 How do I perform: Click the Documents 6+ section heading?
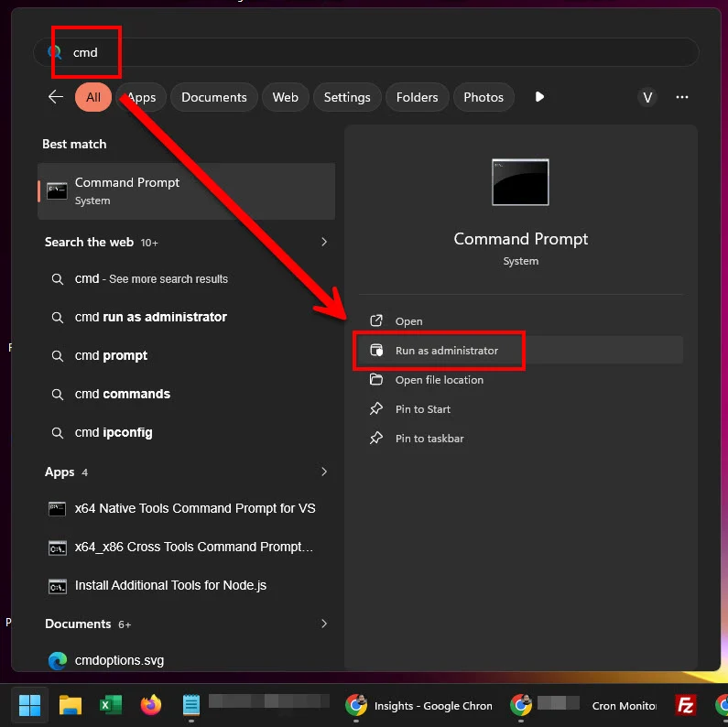point(88,624)
